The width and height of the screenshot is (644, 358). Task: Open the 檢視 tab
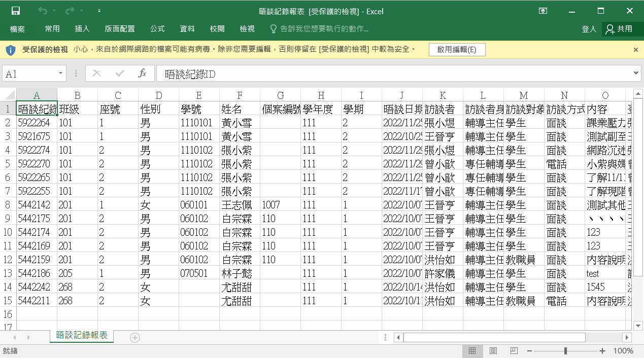247,29
